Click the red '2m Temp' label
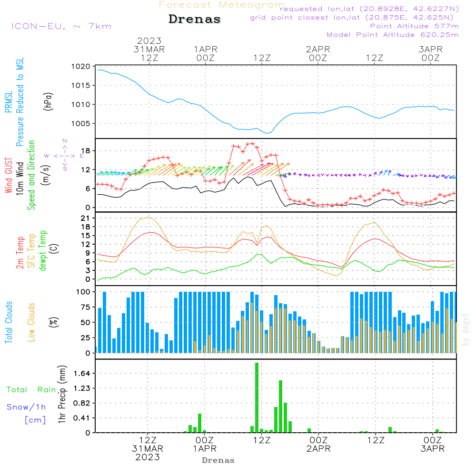Image resolution: width=476 pixels, height=476 pixels. 20,253
